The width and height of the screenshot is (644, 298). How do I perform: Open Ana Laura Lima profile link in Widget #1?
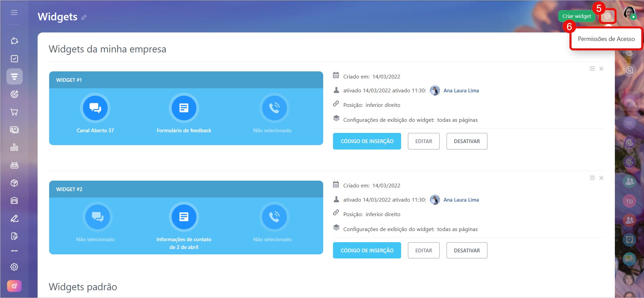461,91
